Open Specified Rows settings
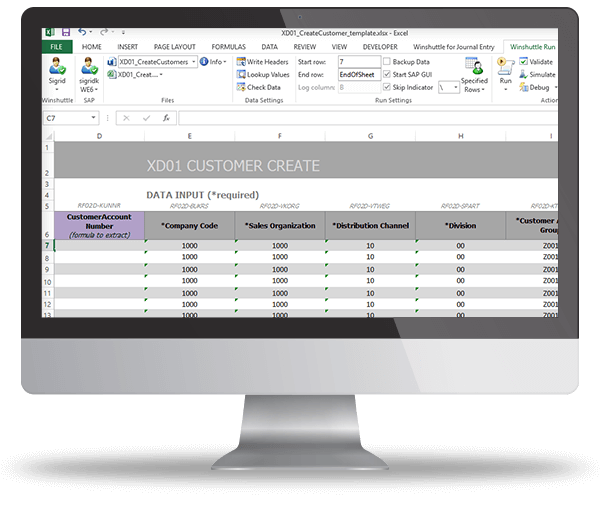 tap(474, 75)
